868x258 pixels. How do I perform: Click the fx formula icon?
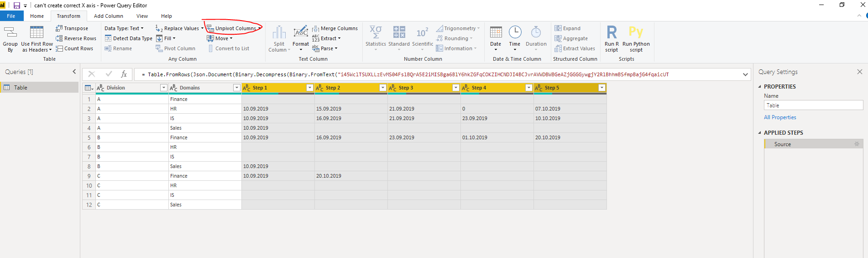(x=124, y=74)
